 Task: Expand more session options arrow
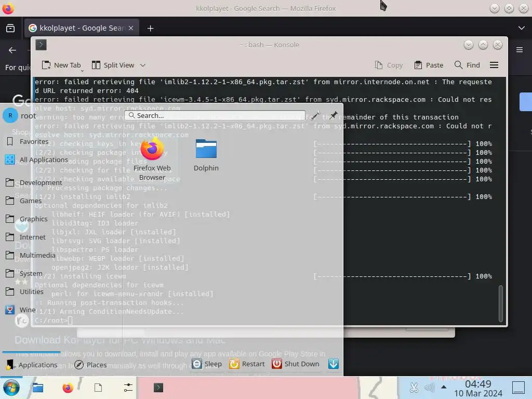[x=334, y=364]
